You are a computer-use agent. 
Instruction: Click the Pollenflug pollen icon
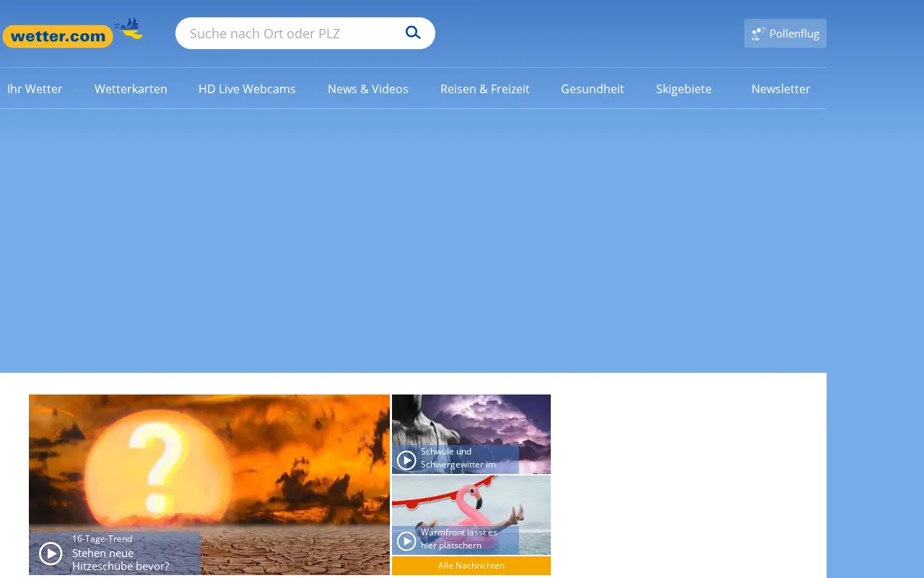tap(758, 33)
